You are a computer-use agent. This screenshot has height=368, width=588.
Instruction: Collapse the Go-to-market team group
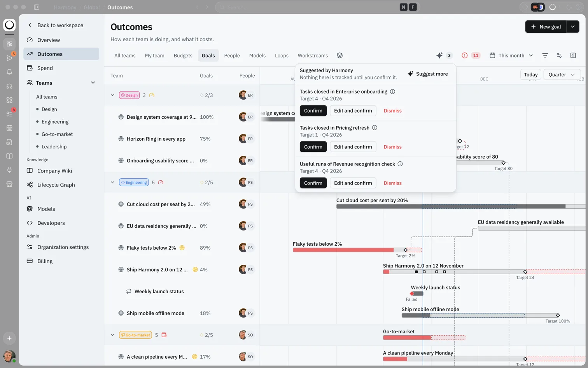click(112, 335)
